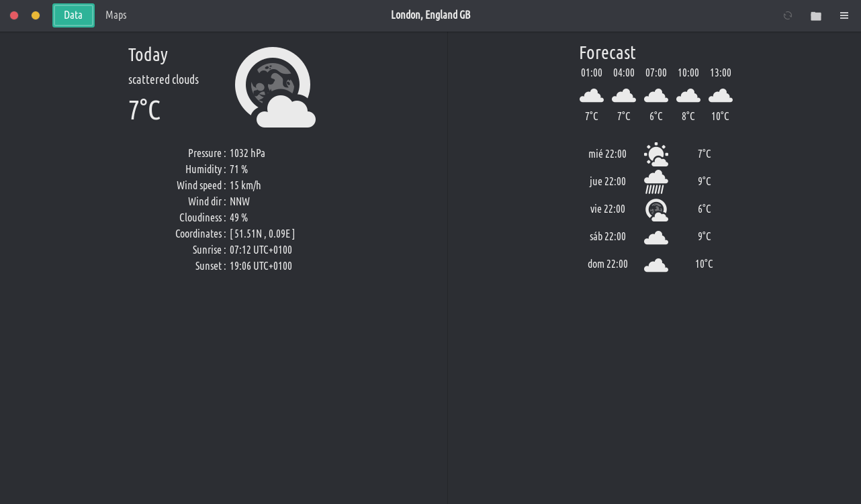Click the sáb 22:00 cloud icon
861x504 pixels.
click(x=656, y=238)
